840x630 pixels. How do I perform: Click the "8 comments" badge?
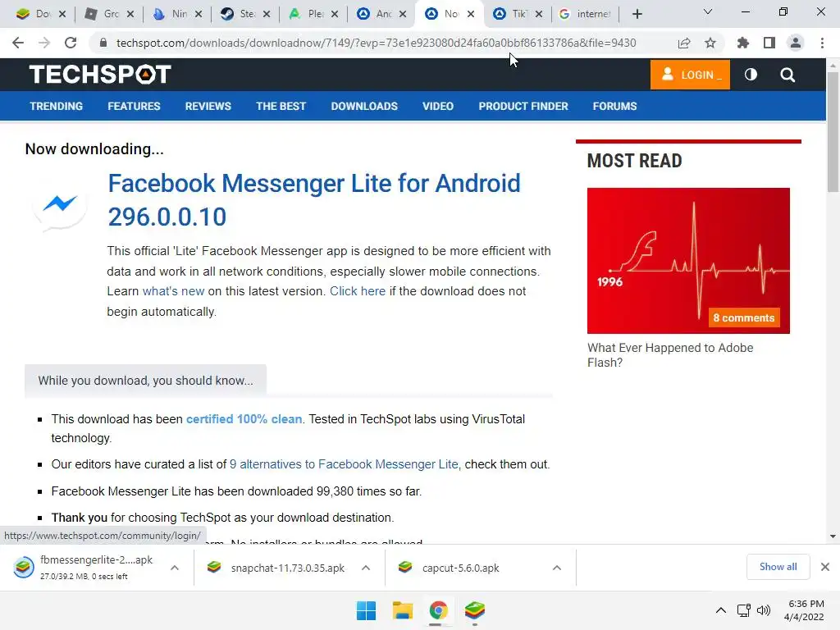(743, 317)
